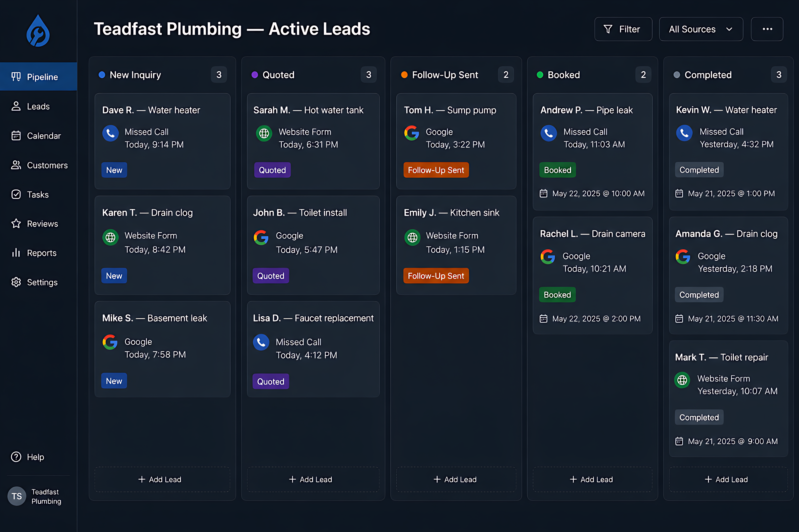Click the Quoted tag on Lisa D. card

tap(271, 381)
